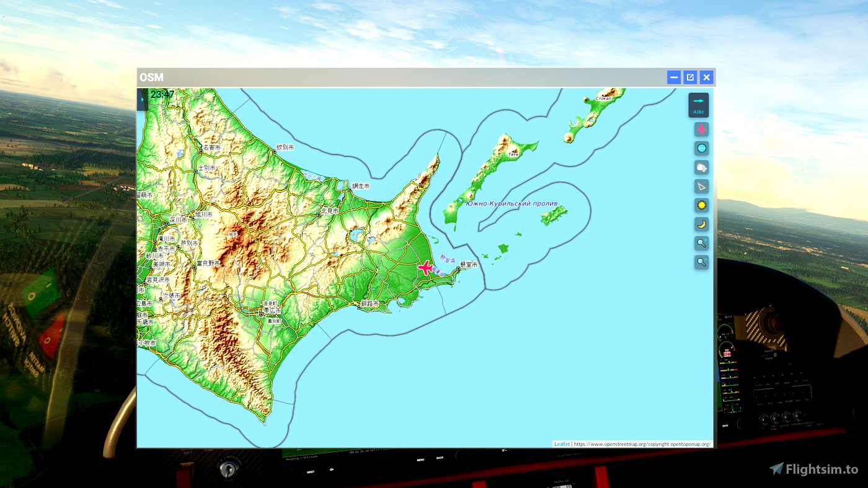The image size is (868, 488).
Task: Switch to night mode with moon button
Action: (x=701, y=224)
